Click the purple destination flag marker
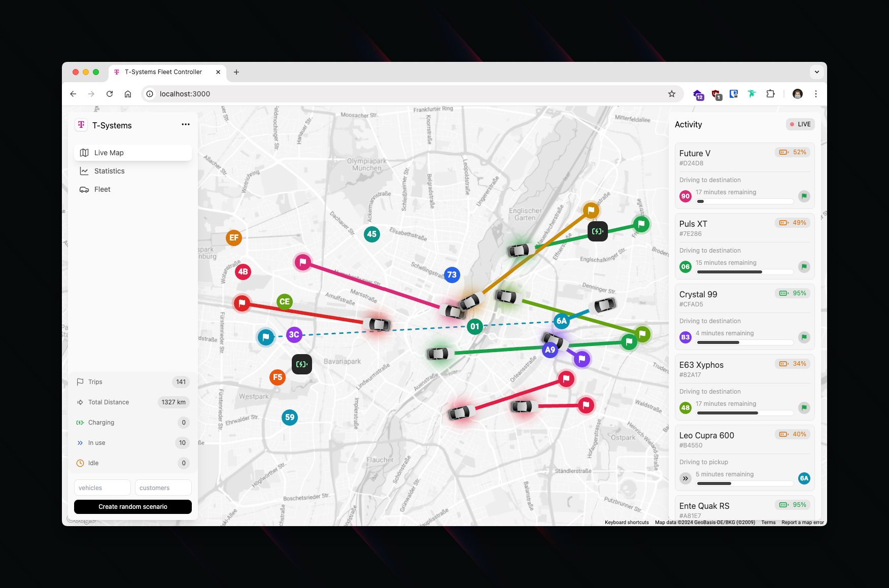 tap(582, 359)
